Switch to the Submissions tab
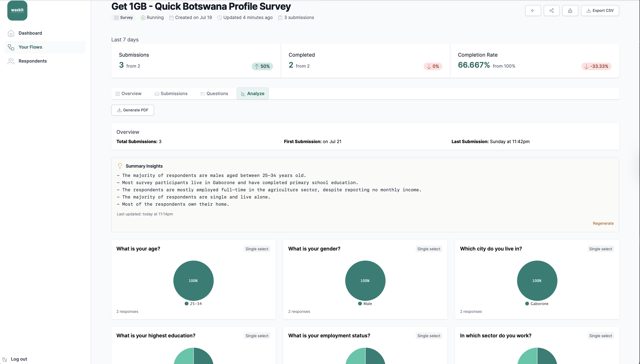Screen dimensions: 640x364 (171, 93)
